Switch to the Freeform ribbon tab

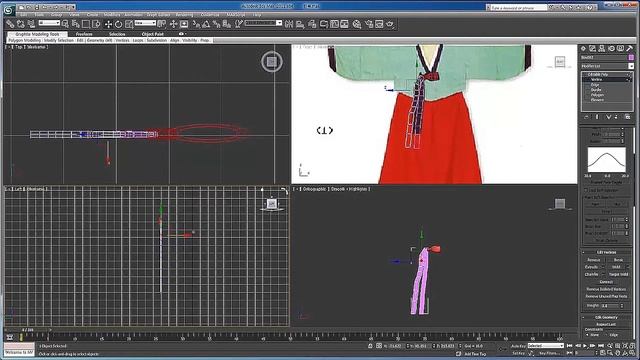point(84,34)
